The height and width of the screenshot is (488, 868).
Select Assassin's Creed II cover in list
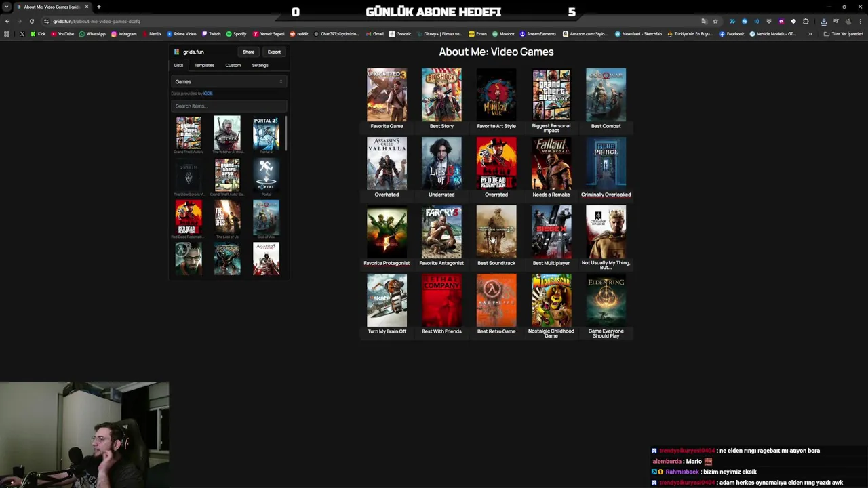tap(266, 259)
